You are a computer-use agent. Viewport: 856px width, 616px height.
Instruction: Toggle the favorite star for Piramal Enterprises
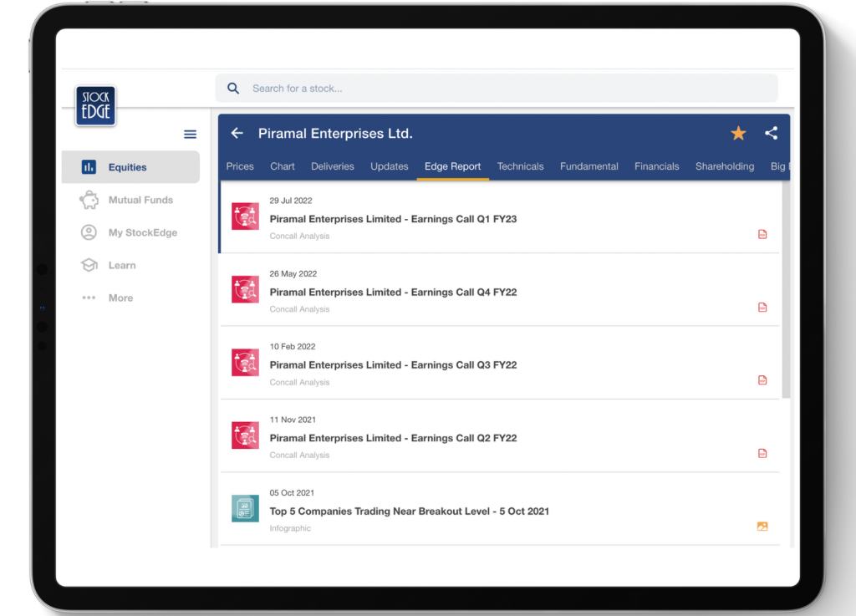738,133
